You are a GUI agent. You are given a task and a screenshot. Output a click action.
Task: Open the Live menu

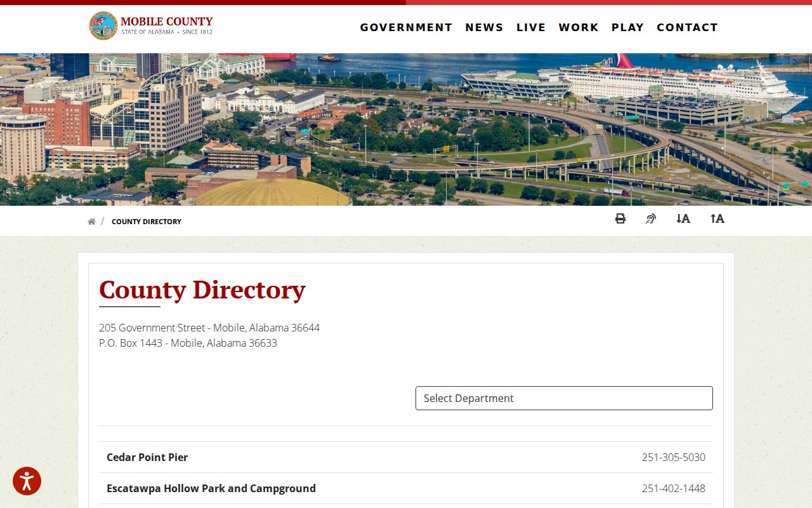[531, 27]
